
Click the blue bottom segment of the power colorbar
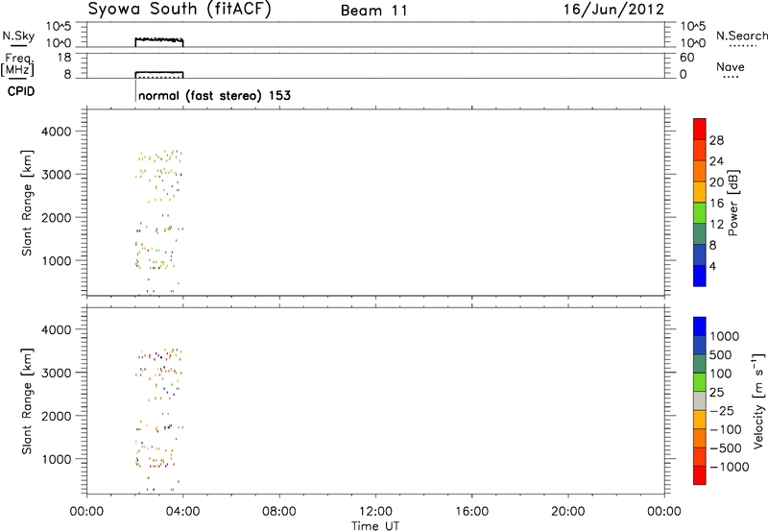click(700, 276)
